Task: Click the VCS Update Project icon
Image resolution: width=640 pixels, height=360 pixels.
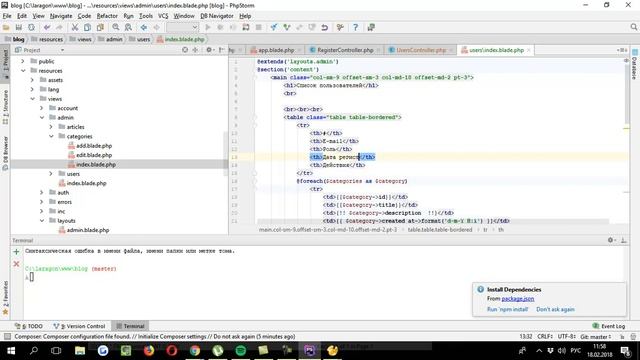Action: tap(274, 27)
